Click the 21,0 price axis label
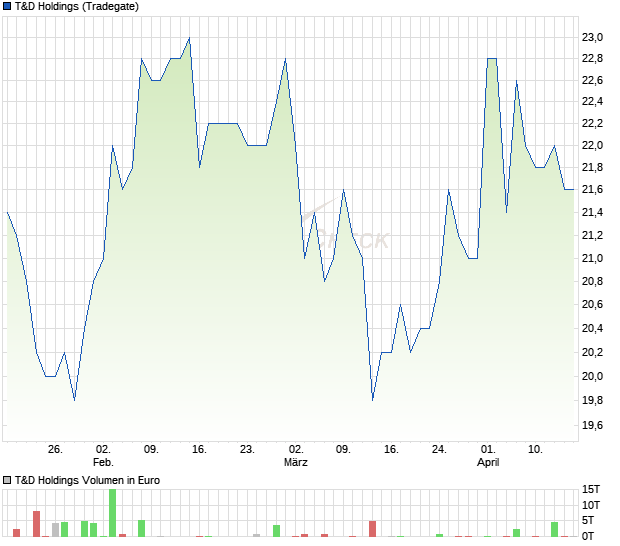Viewport: 620px width, 546px height. tap(592, 258)
